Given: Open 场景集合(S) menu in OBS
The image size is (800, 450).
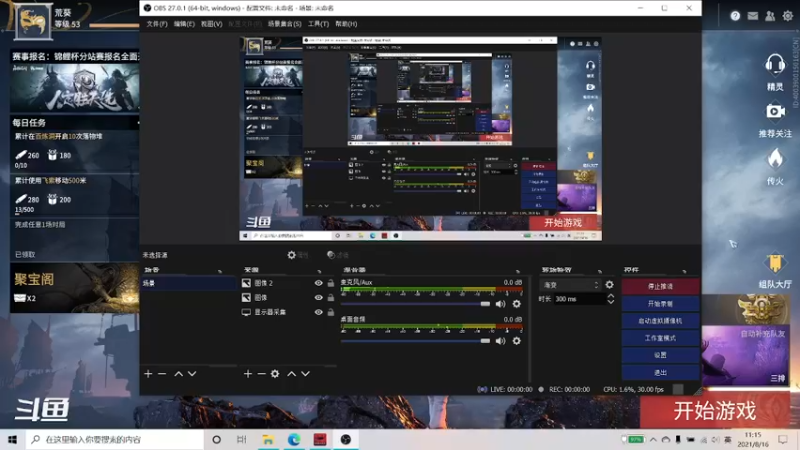Looking at the screenshot, I should [284, 24].
